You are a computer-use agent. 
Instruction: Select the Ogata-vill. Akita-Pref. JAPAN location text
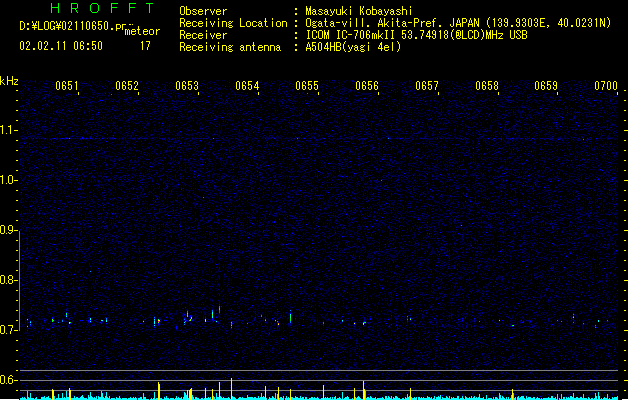458,23
